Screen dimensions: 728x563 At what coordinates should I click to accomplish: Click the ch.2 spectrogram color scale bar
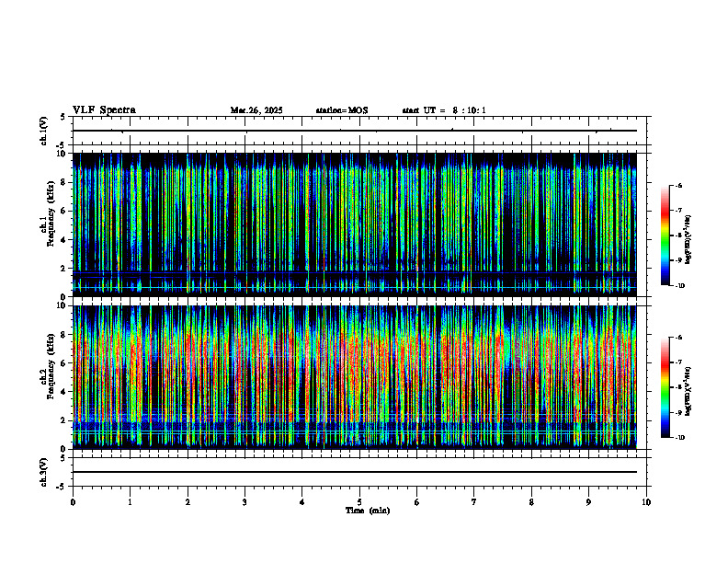coord(665,387)
